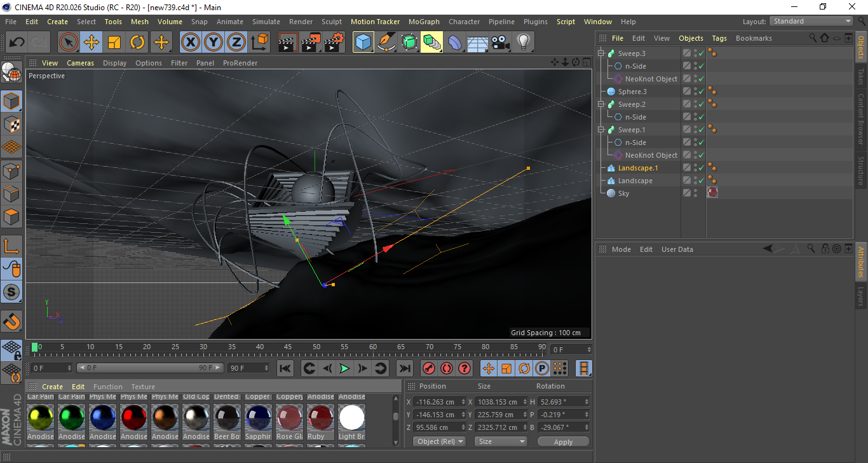Open viewport Cameras menu
868x463 pixels.
pos(81,63)
